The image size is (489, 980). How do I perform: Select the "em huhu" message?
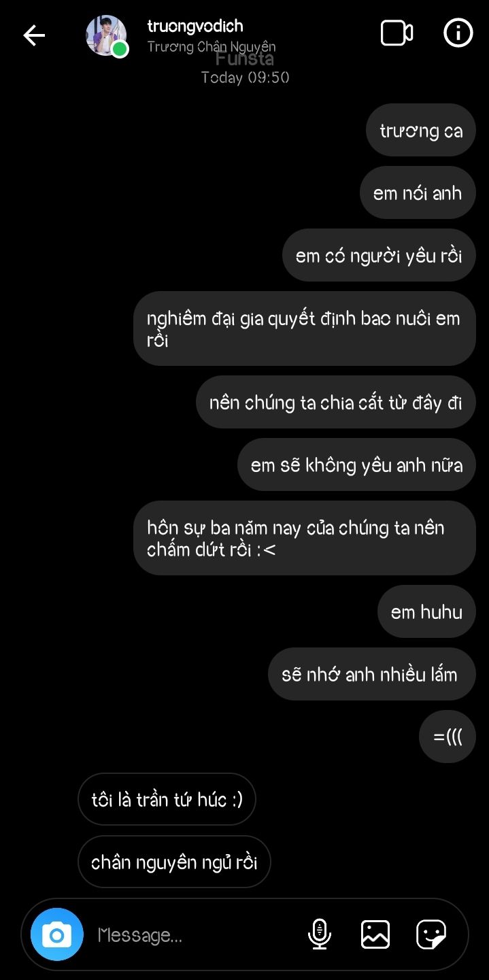426,612
